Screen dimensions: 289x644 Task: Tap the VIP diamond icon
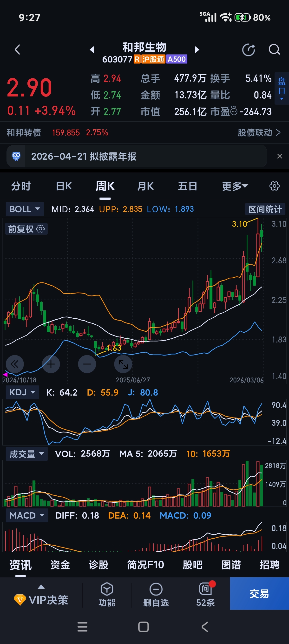point(20,600)
